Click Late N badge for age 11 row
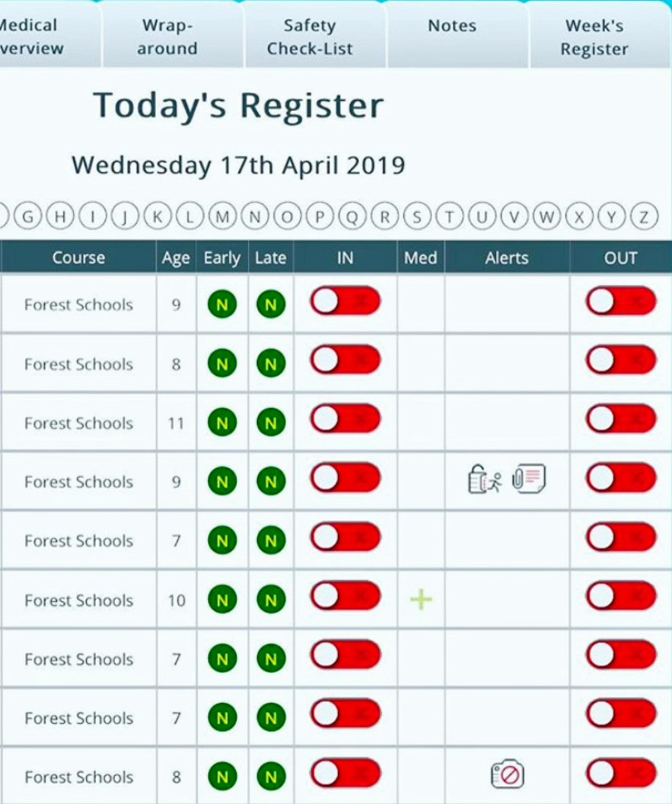672x804 pixels. point(271,422)
